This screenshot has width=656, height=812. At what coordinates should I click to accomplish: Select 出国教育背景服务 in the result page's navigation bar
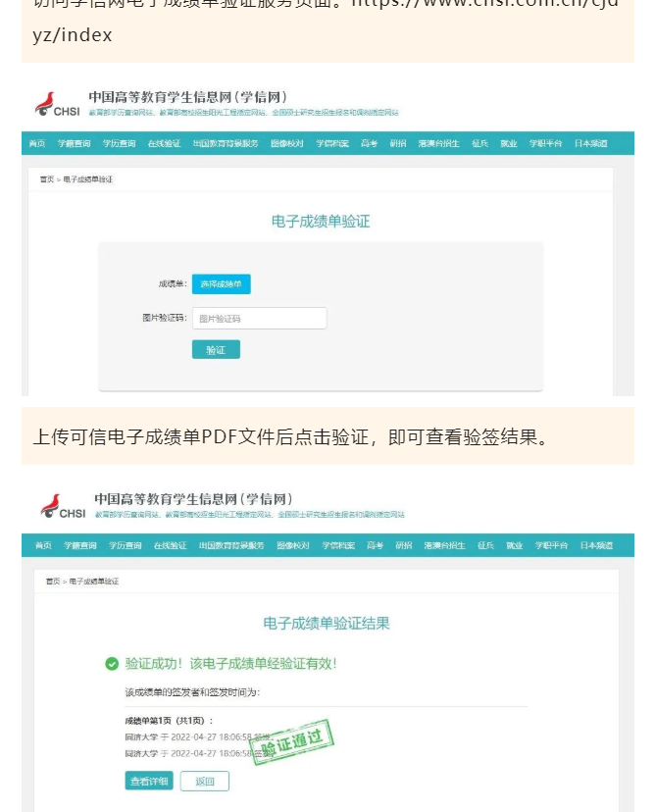tap(231, 545)
